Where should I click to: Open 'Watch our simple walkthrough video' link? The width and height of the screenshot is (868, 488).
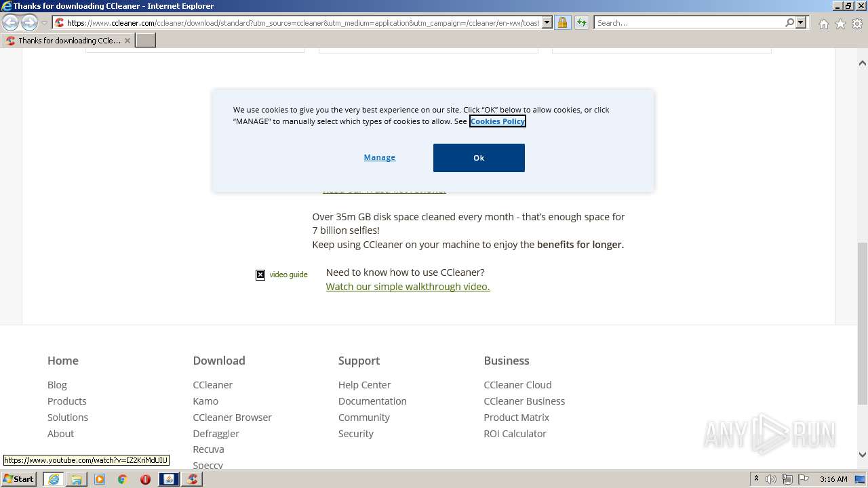coord(408,287)
